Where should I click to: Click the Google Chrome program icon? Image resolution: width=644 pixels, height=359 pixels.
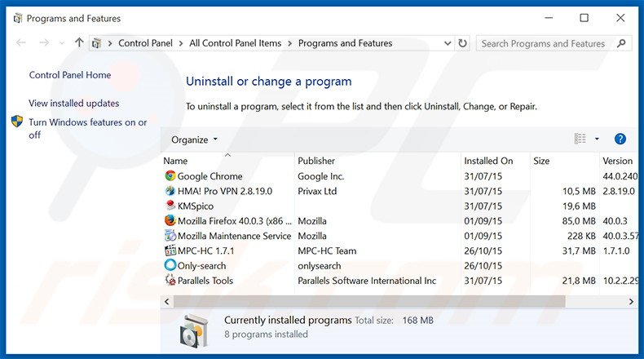pyautogui.click(x=170, y=176)
